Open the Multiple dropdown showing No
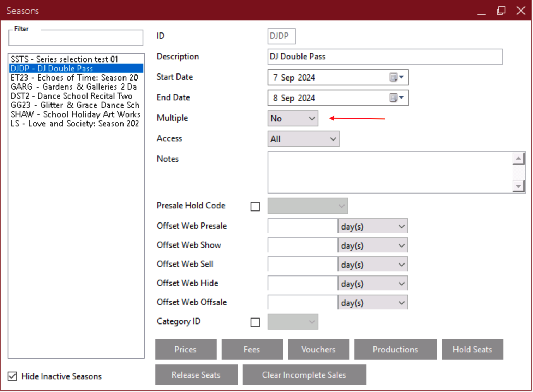Viewport: 533px width, 392px height. click(293, 118)
